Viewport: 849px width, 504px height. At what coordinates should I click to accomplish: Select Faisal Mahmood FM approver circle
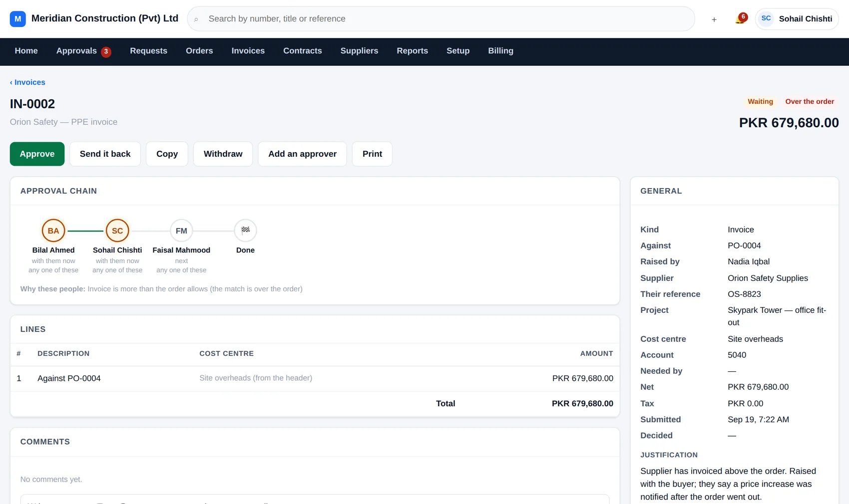point(181,231)
